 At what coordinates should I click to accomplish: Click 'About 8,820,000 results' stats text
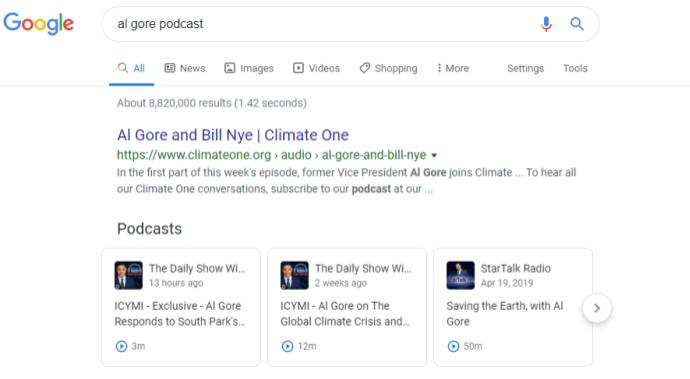212,103
